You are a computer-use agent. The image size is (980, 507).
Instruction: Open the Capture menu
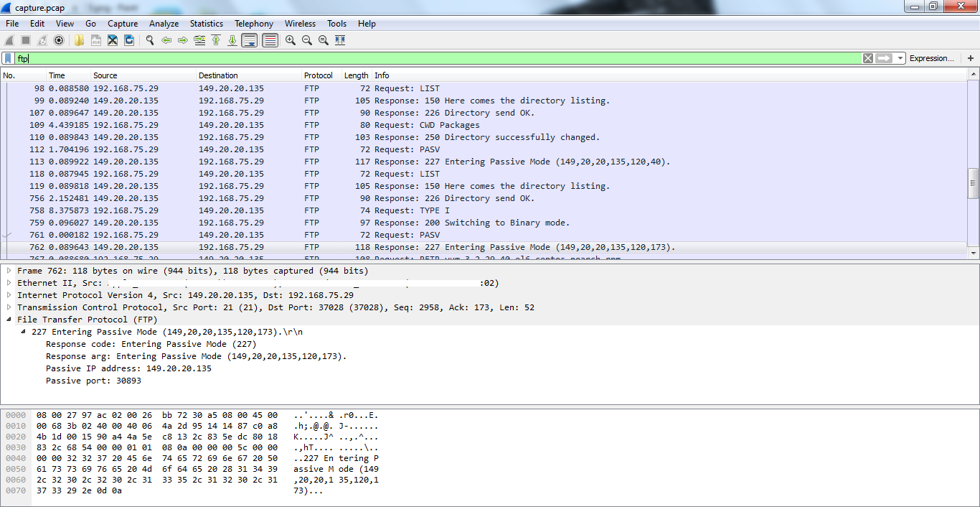(123, 24)
